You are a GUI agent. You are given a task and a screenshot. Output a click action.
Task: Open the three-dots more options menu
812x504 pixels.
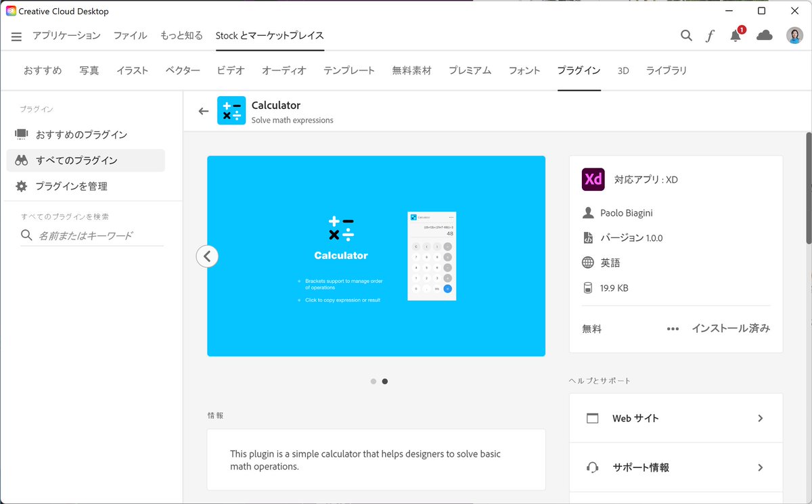coord(673,329)
